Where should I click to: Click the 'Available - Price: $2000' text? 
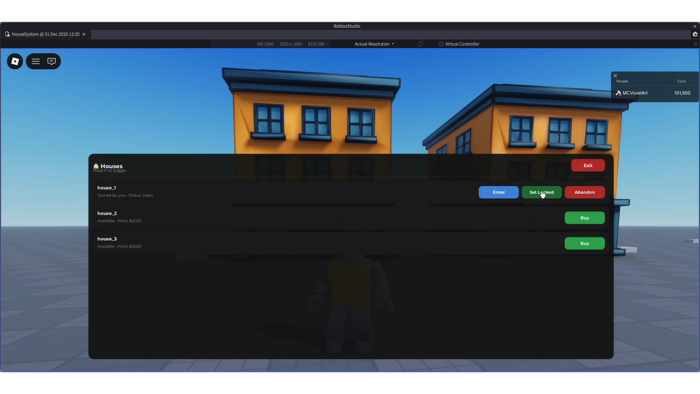coord(119,221)
